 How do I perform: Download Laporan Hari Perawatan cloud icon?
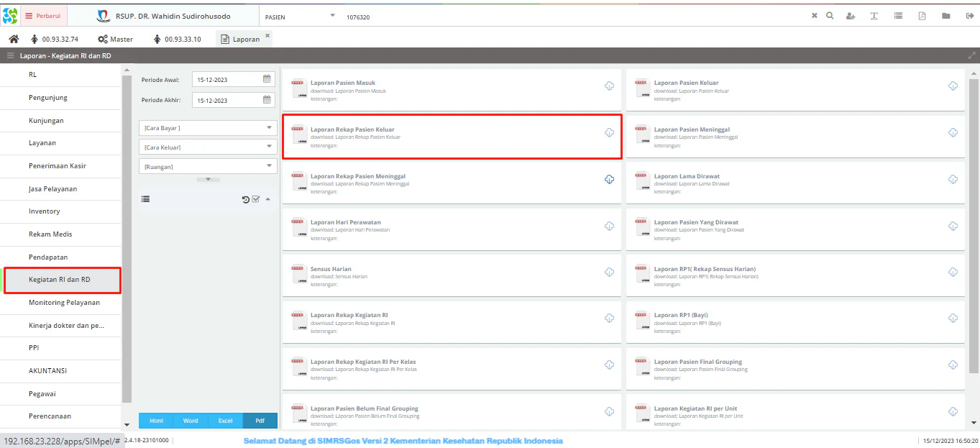(610, 226)
